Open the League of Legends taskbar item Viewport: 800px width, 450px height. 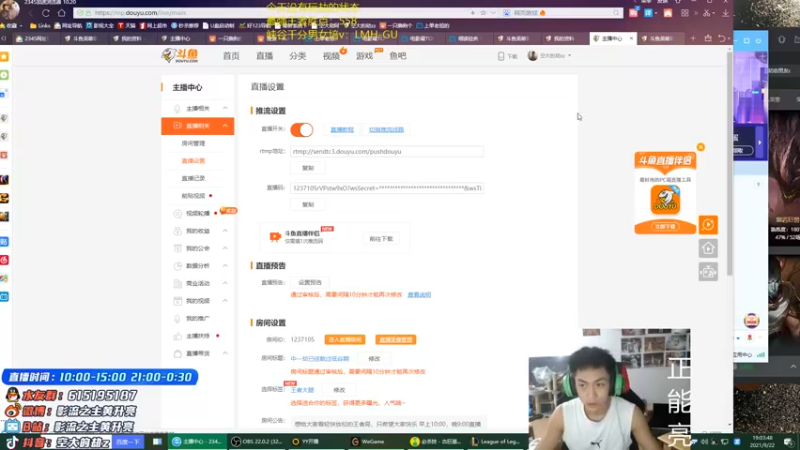pyautogui.click(x=496, y=441)
